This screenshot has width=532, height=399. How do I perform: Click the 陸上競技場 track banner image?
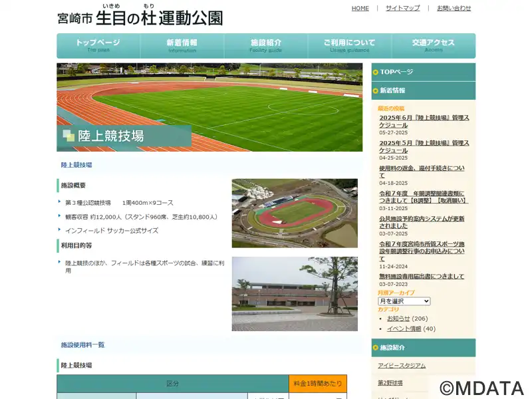coord(209,107)
